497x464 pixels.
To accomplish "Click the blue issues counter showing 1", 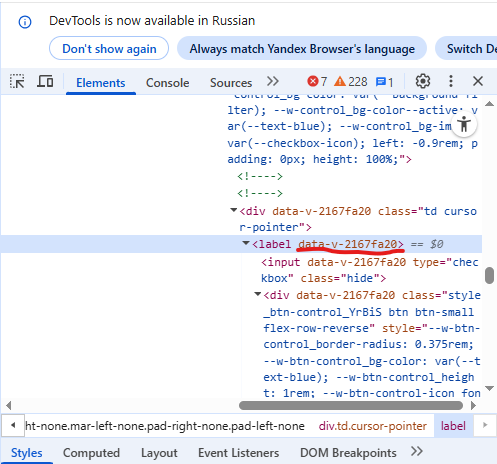I will point(384,82).
